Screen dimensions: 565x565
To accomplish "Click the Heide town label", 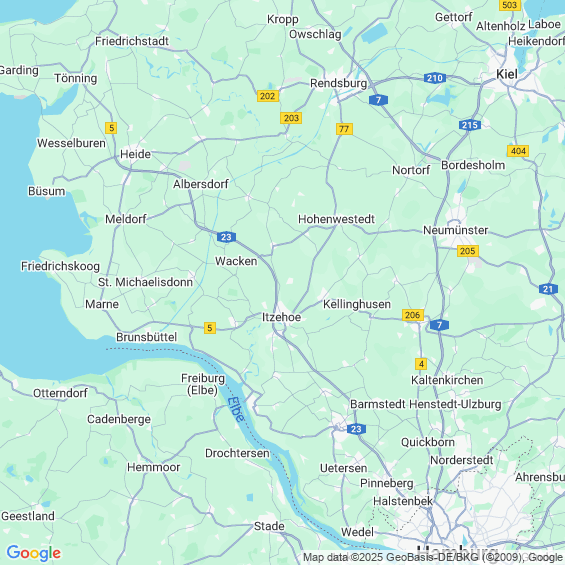I will click(x=135, y=154).
